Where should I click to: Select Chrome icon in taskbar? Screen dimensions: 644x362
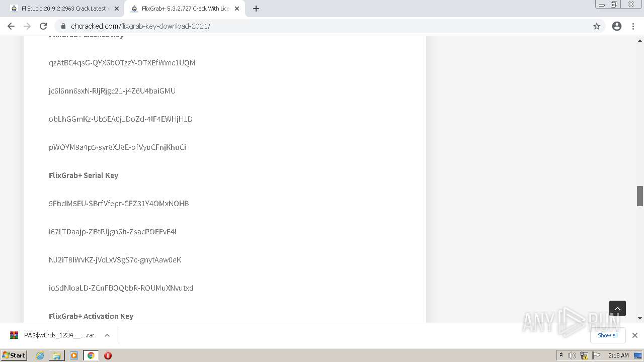pyautogui.click(x=91, y=355)
